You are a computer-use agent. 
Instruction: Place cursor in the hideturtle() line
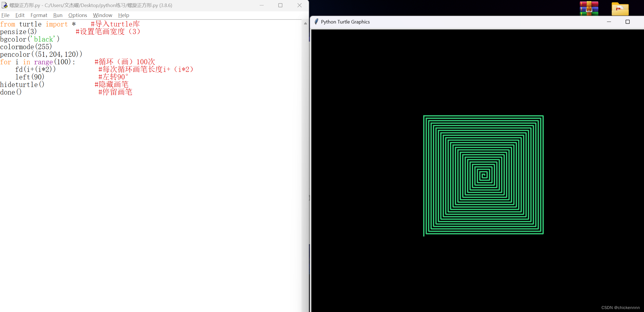[x=22, y=85]
